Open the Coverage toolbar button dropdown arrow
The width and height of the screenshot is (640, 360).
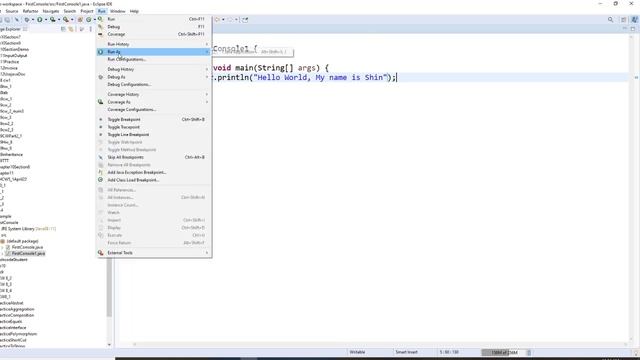[59, 20]
